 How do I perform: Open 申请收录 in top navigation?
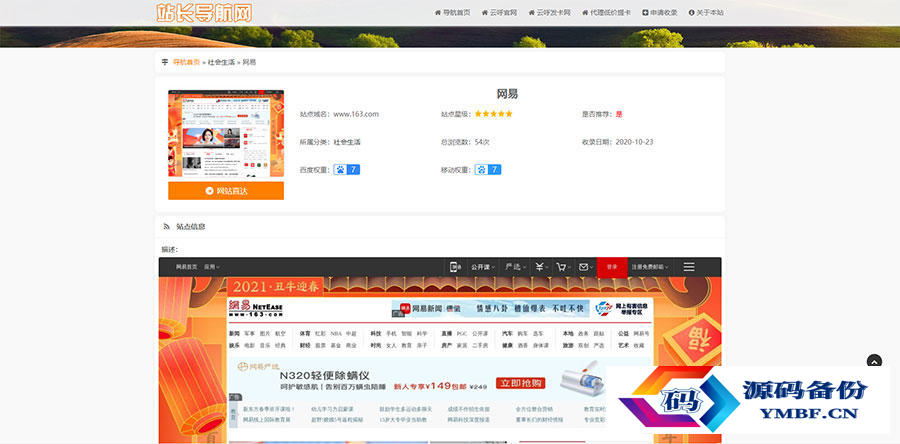coord(660,12)
